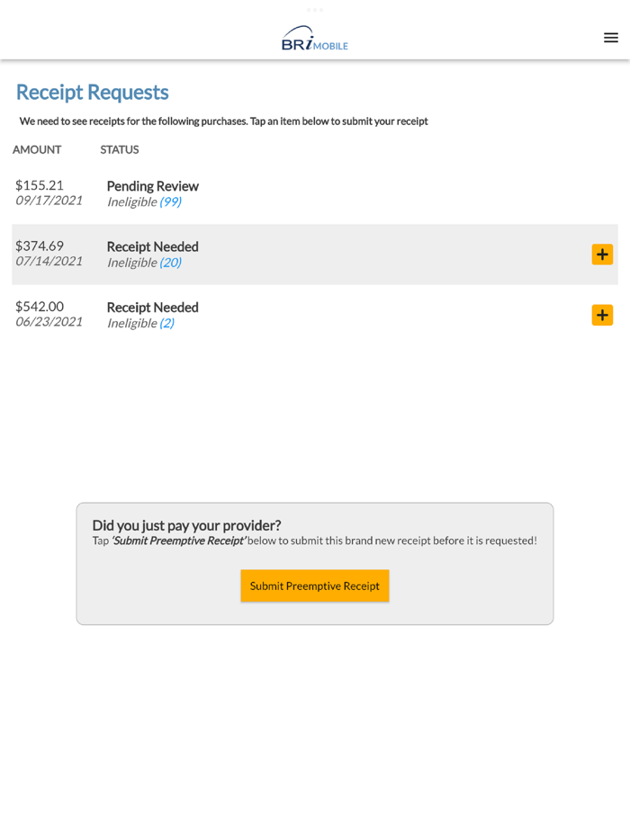630x840 pixels.
Task: Click the STATUS column header
Action: [x=120, y=149]
